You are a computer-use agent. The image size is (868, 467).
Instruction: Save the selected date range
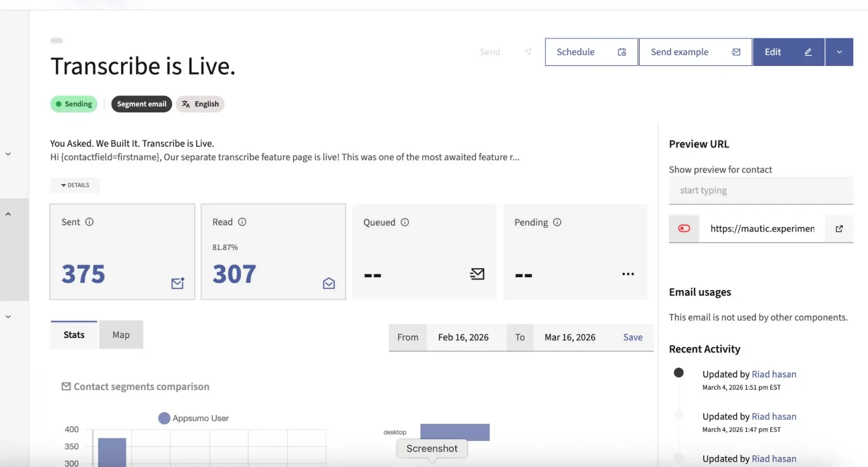(632, 337)
